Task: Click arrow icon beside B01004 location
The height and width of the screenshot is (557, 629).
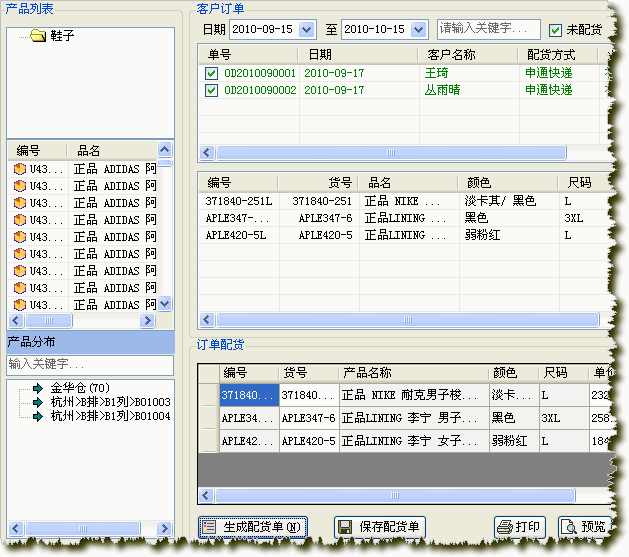Action: coord(38,416)
